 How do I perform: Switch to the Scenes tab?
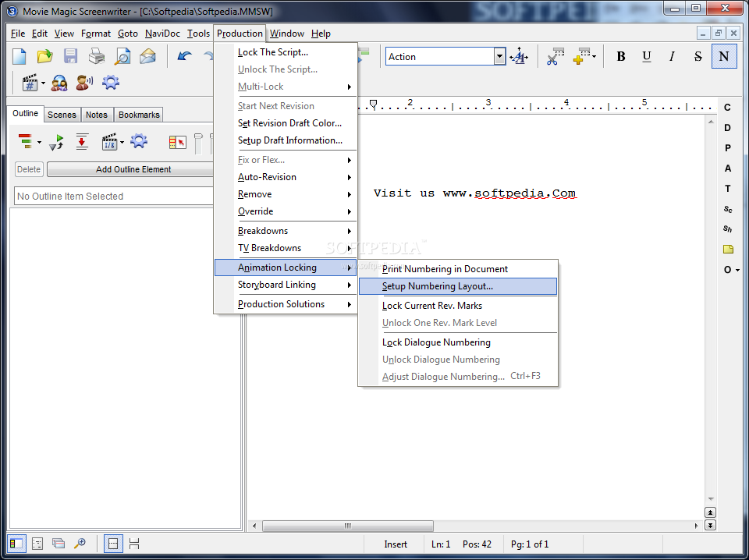(x=62, y=115)
